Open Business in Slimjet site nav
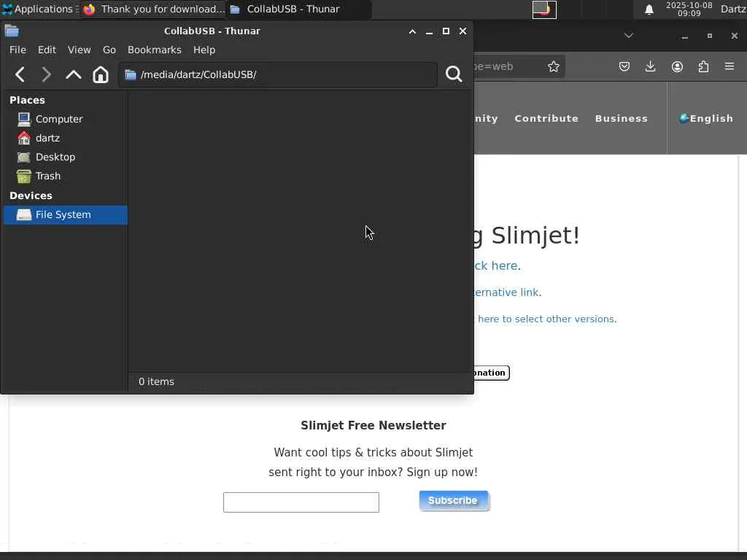The image size is (747, 560). tap(622, 119)
